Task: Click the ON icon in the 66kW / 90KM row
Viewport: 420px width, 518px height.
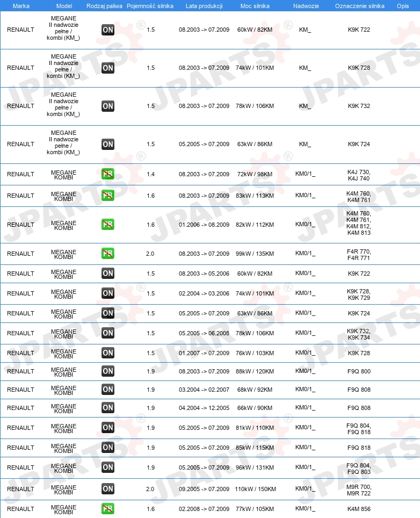Action: click(107, 408)
